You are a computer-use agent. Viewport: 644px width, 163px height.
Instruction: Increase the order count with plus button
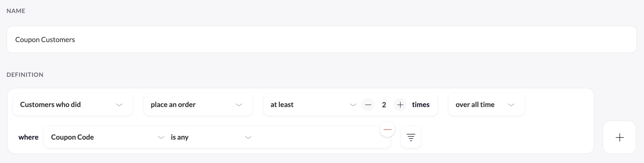pos(400,105)
